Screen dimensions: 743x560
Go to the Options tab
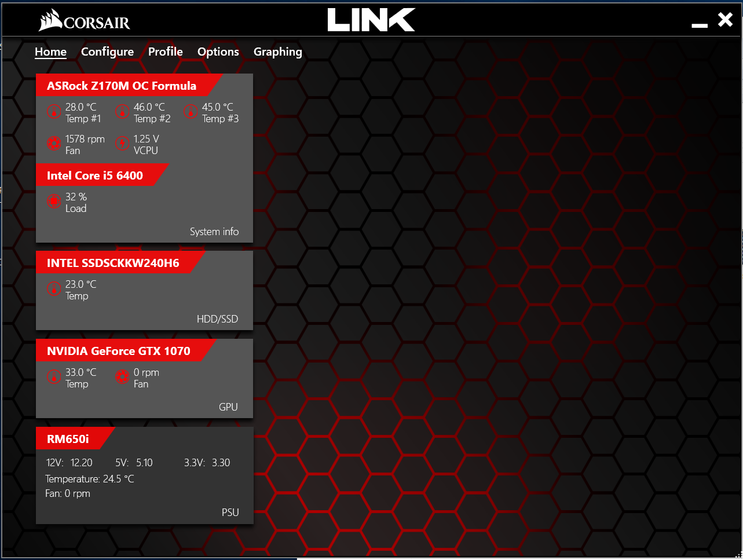click(218, 52)
